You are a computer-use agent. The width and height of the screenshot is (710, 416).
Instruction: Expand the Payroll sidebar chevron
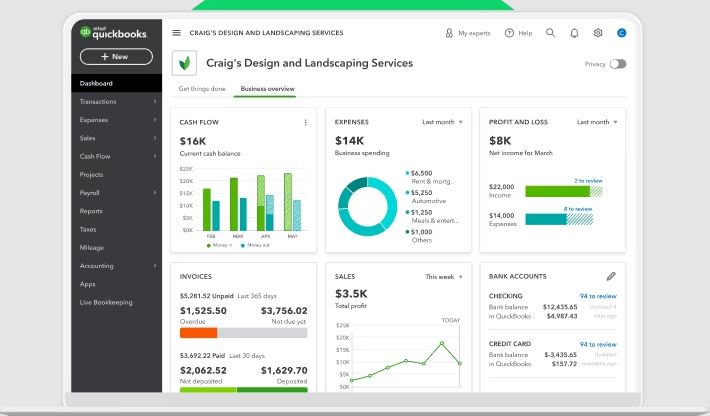pos(155,192)
